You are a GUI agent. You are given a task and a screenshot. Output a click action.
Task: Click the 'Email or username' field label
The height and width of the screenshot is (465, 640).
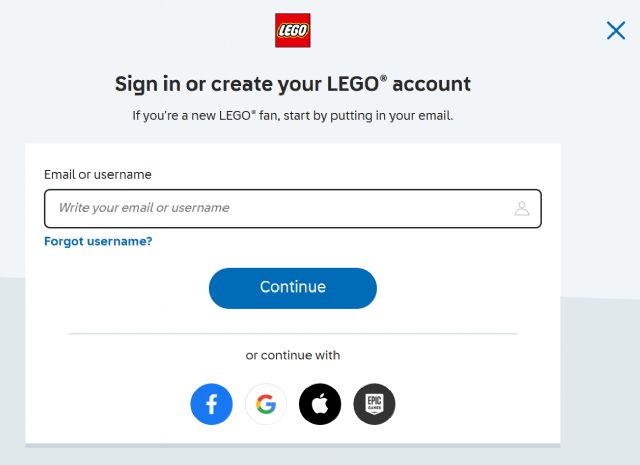tap(98, 174)
